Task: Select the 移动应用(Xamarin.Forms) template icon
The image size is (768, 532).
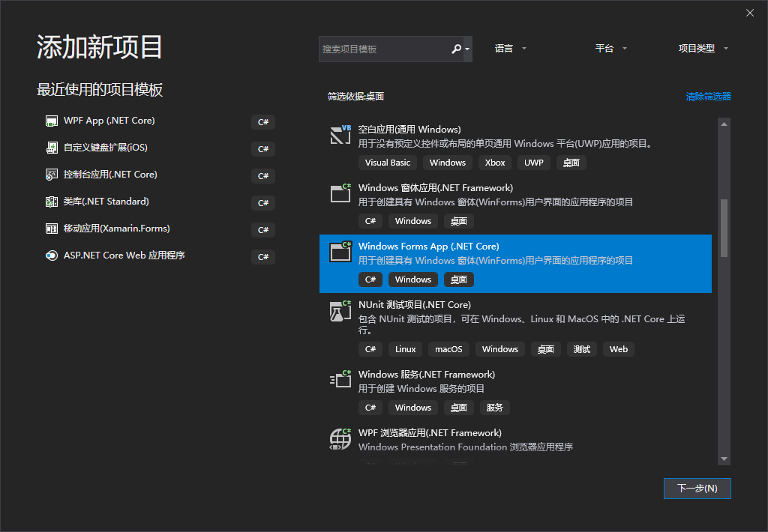Action: pos(51,229)
